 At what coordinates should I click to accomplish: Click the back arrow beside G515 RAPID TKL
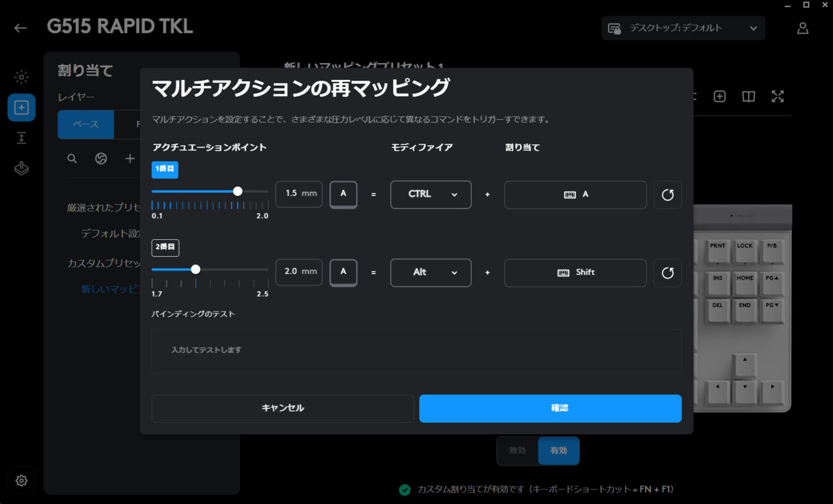pyautogui.click(x=21, y=28)
